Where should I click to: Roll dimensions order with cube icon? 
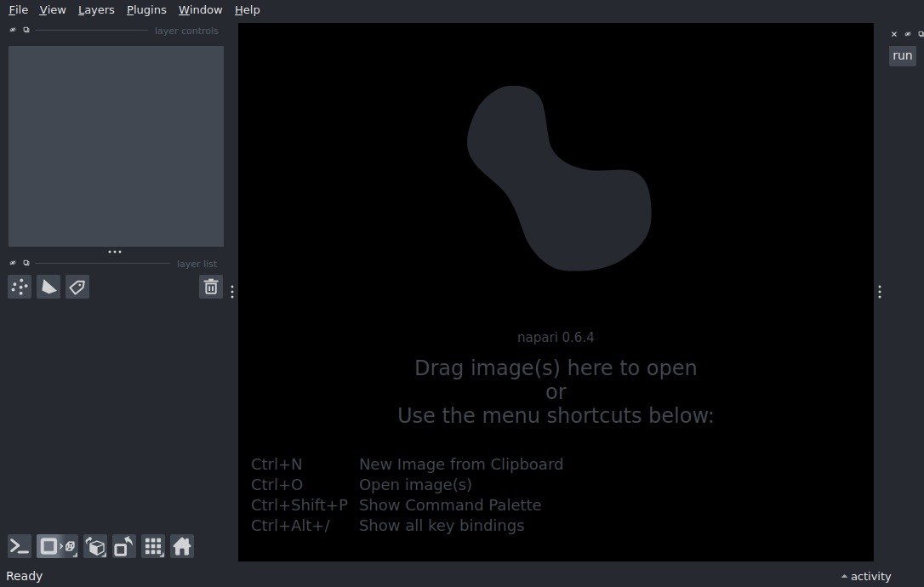coord(95,546)
